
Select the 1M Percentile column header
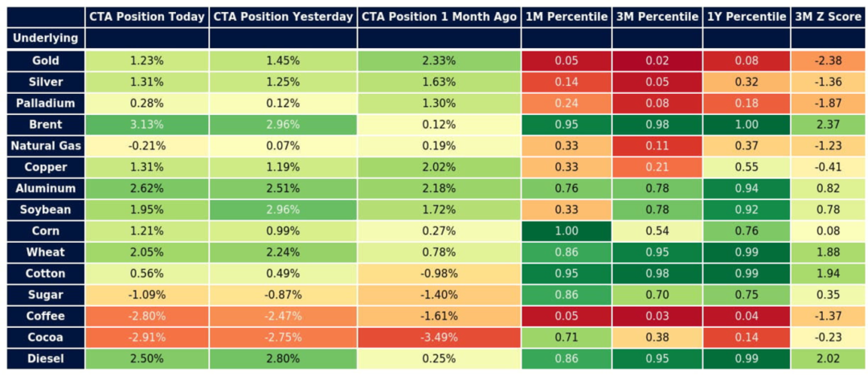[566, 17]
